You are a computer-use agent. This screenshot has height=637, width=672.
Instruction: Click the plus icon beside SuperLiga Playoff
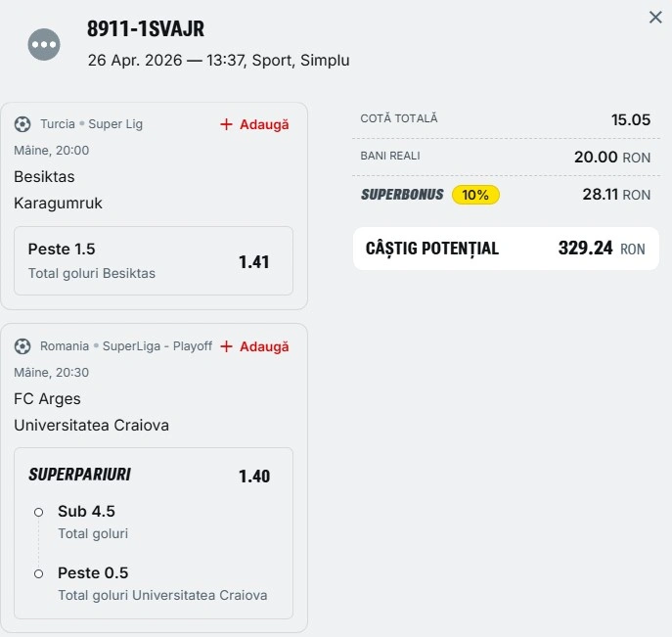pyautogui.click(x=226, y=346)
